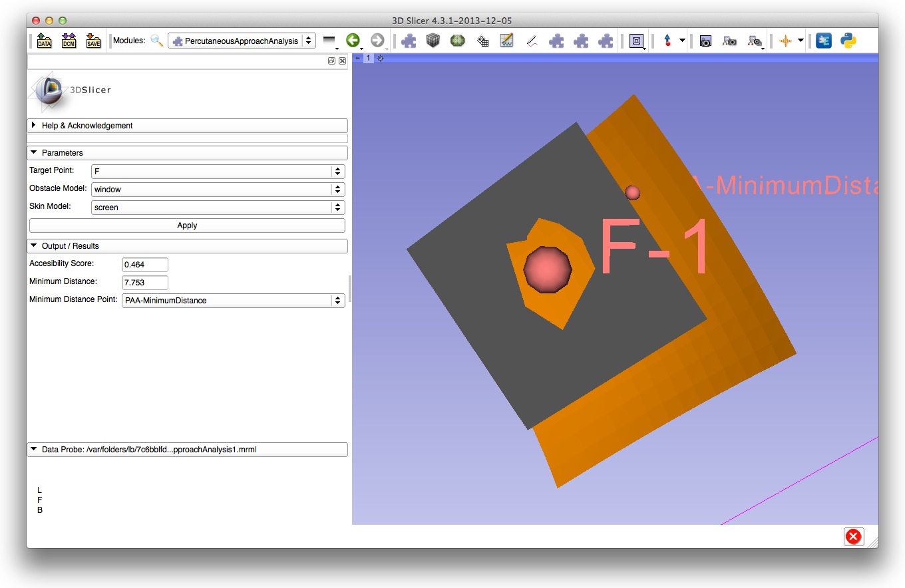
Task: Go back to previous module with green arrow
Action: [x=353, y=41]
